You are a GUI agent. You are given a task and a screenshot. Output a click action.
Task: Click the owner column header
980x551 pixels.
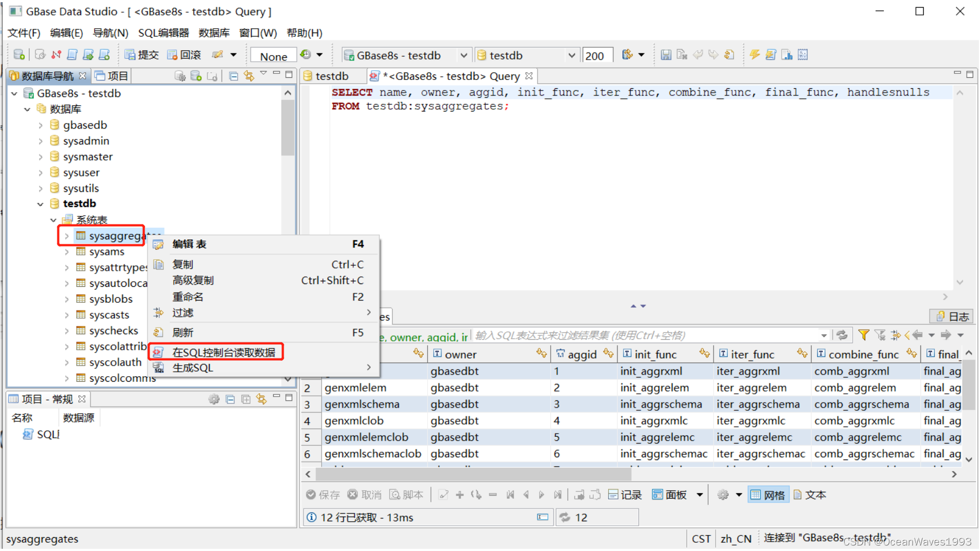tap(489, 354)
